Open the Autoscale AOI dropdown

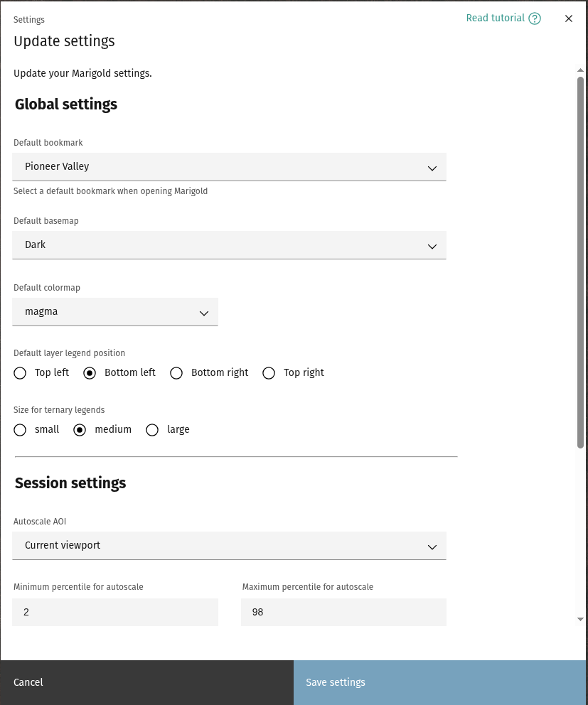pos(229,546)
